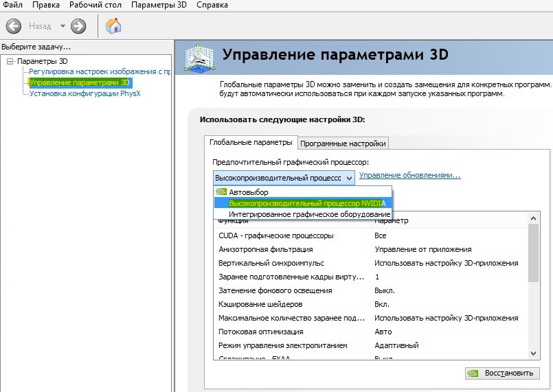The image size is (553, 392).
Task: Open the Файл menu
Action: (x=12, y=5)
